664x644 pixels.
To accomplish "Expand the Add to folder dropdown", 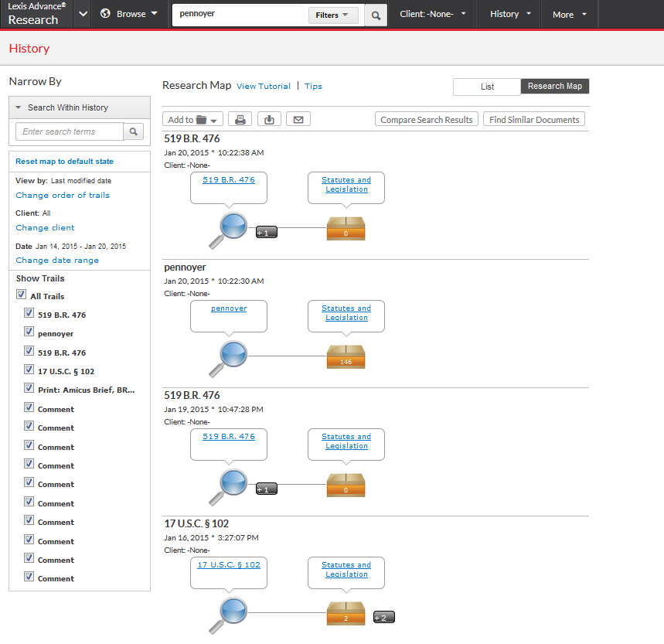I will tap(192, 118).
